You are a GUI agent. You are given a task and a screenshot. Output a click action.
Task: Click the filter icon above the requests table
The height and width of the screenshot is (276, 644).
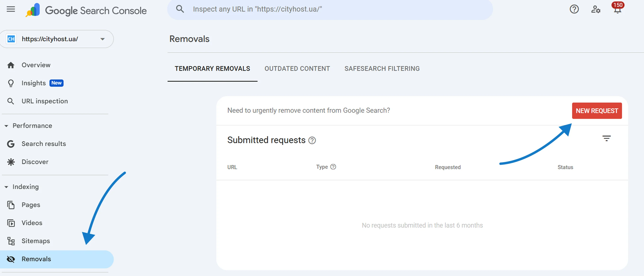click(x=607, y=138)
